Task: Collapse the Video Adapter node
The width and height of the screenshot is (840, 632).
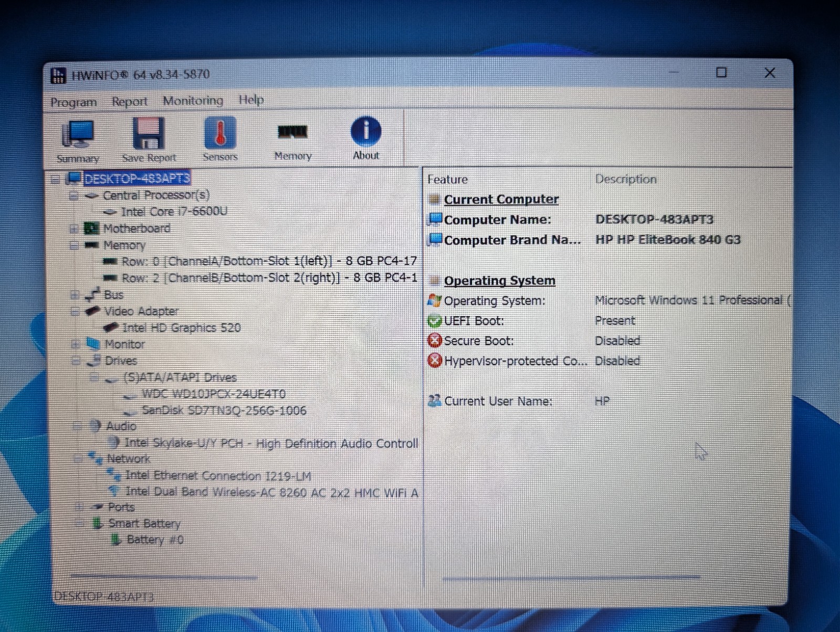Action: tap(75, 311)
